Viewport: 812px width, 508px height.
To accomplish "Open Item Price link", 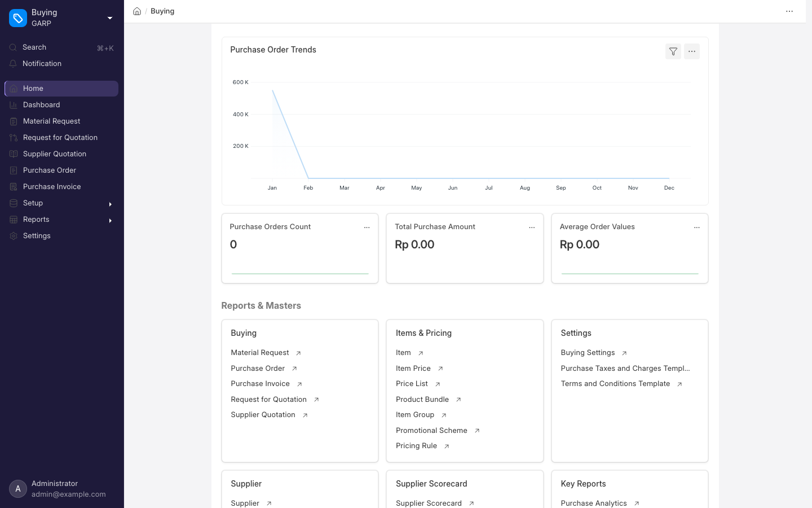I will coord(413,369).
